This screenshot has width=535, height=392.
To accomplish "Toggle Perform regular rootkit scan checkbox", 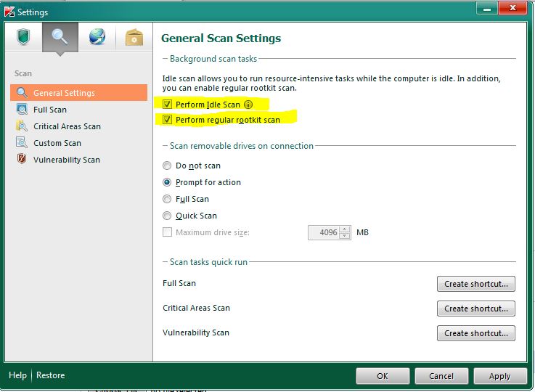I will (x=167, y=119).
